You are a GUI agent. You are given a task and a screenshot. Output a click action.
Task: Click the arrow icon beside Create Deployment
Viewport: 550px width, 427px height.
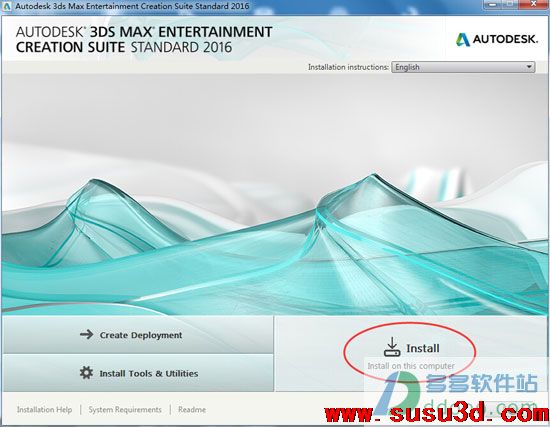(86, 334)
